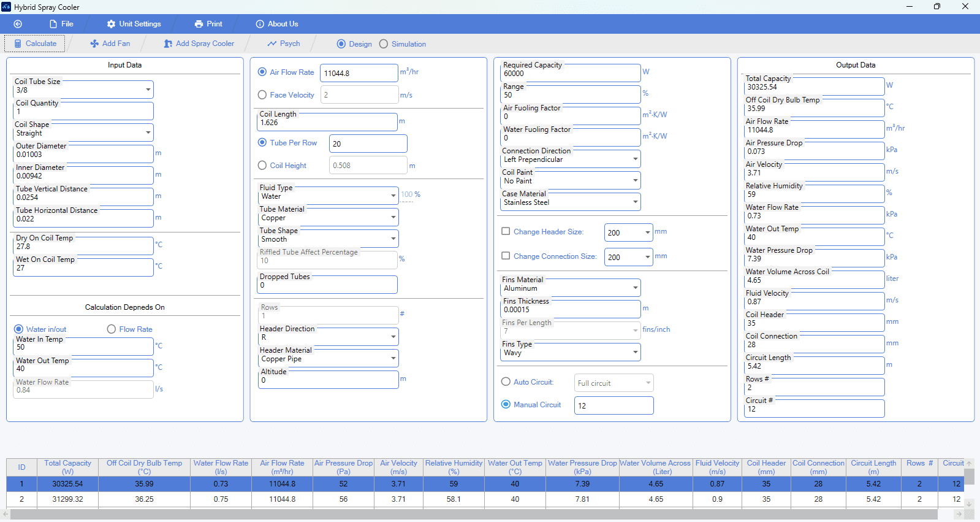Enable the Change Header Size checkbox
This screenshot has width=980, height=522.
(506, 232)
